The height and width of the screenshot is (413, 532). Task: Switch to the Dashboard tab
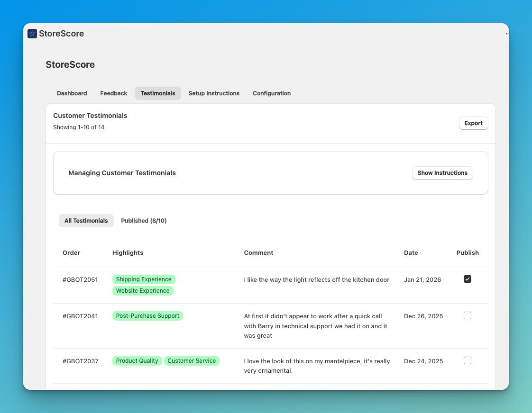72,93
